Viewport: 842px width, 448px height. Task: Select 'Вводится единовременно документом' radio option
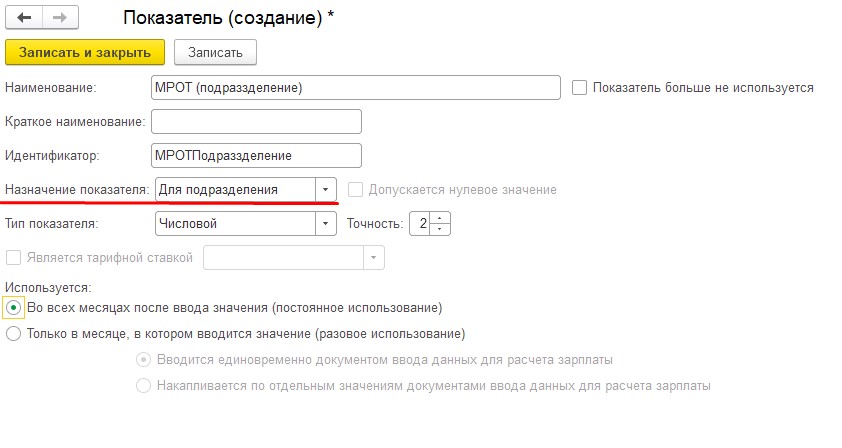pyautogui.click(x=143, y=359)
